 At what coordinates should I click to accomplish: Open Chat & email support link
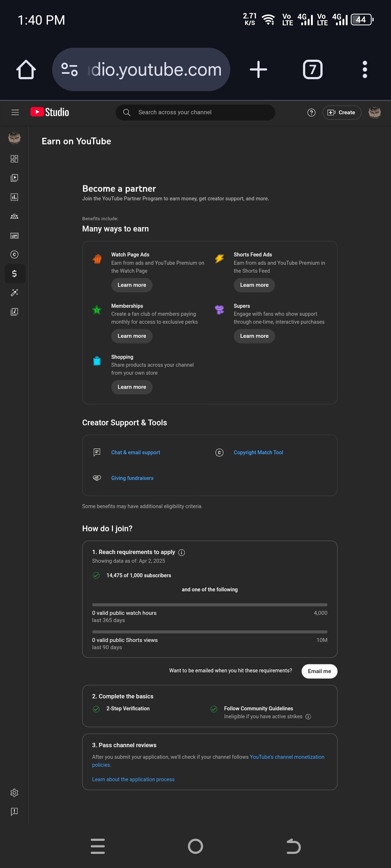pyautogui.click(x=136, y=452)
